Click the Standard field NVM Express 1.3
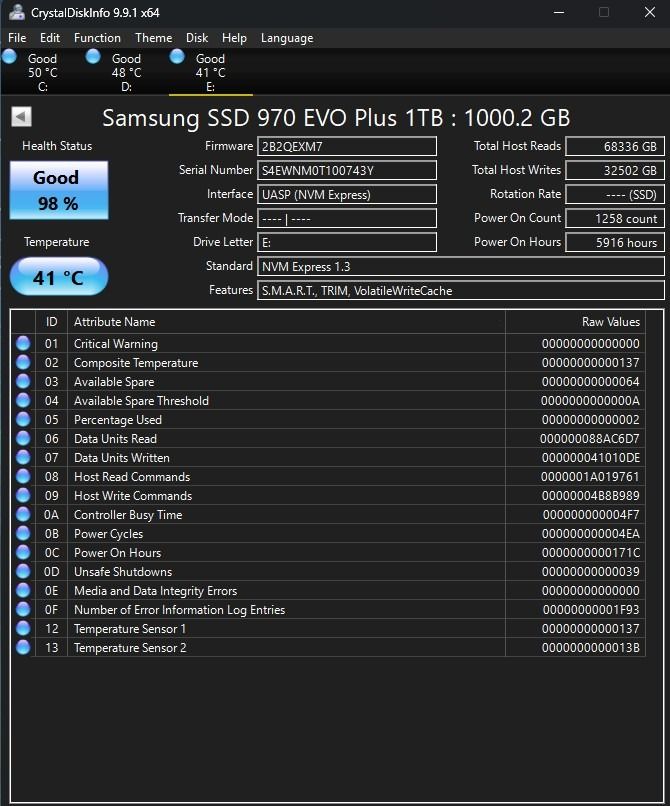The height and width of the screenshot is (806, 670). 461,266
